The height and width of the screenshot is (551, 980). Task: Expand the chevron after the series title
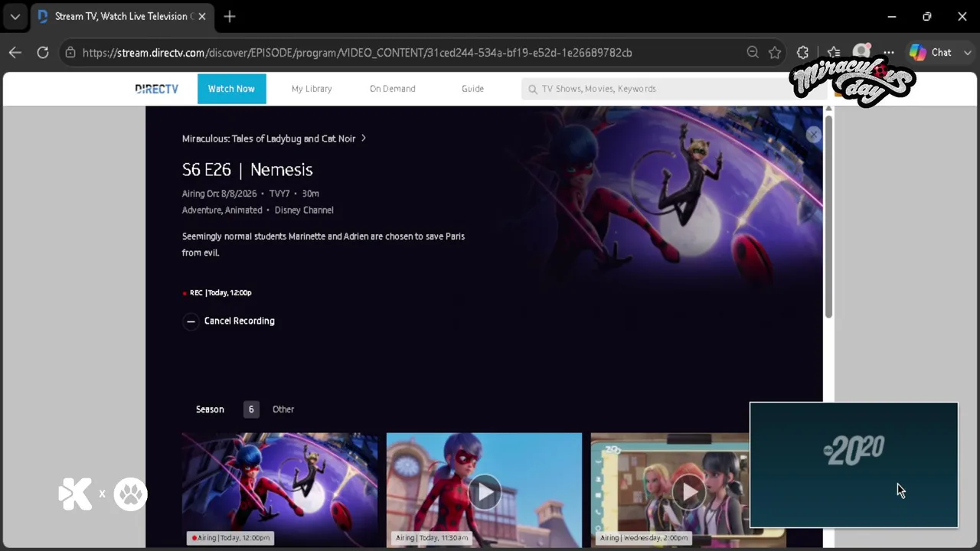364,139
